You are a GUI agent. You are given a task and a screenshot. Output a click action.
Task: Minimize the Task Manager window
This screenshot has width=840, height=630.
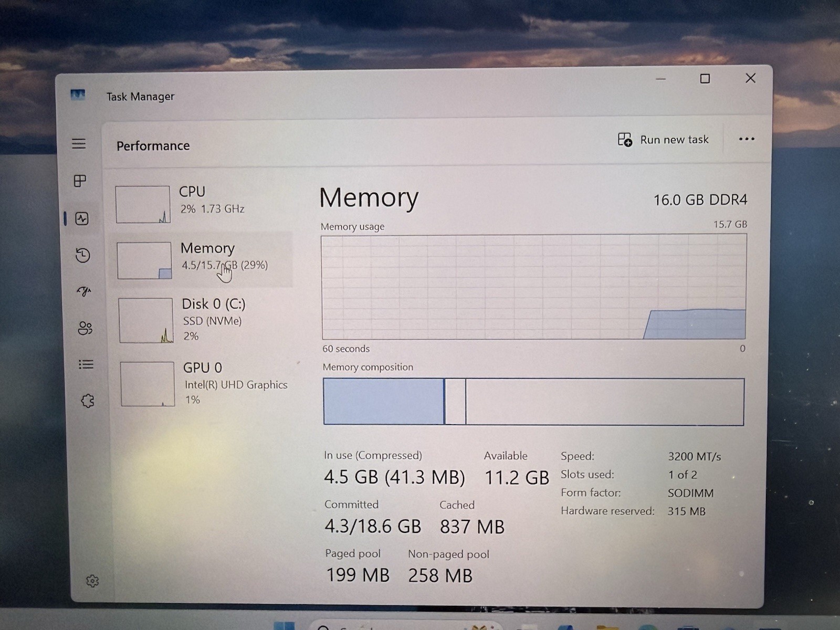(661, 79)
